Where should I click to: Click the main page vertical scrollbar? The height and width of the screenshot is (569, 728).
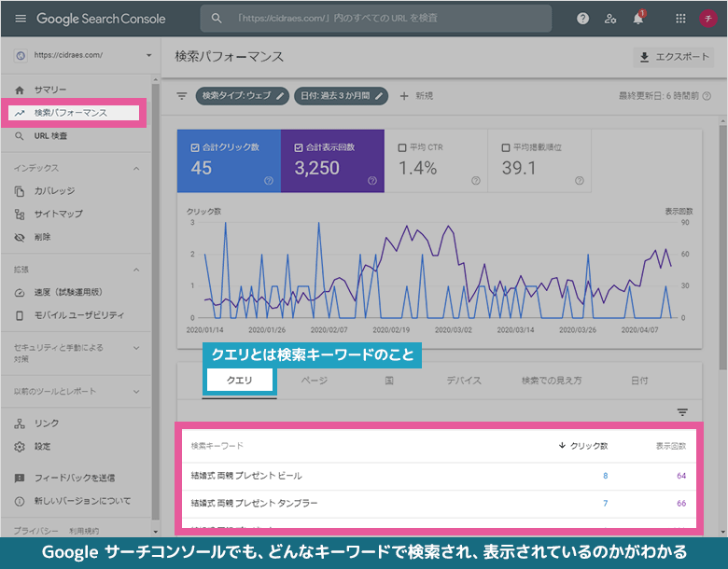click(723, 246)
